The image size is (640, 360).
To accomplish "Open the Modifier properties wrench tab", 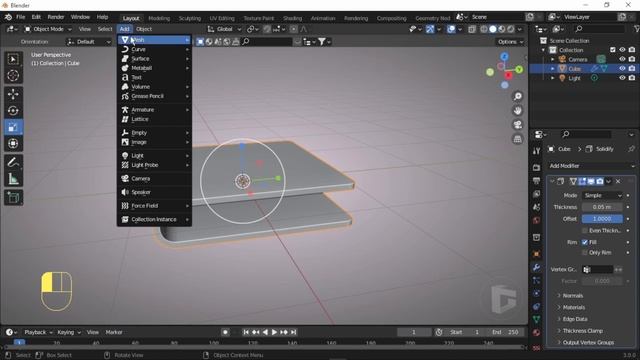I will [x=536, y=267].
